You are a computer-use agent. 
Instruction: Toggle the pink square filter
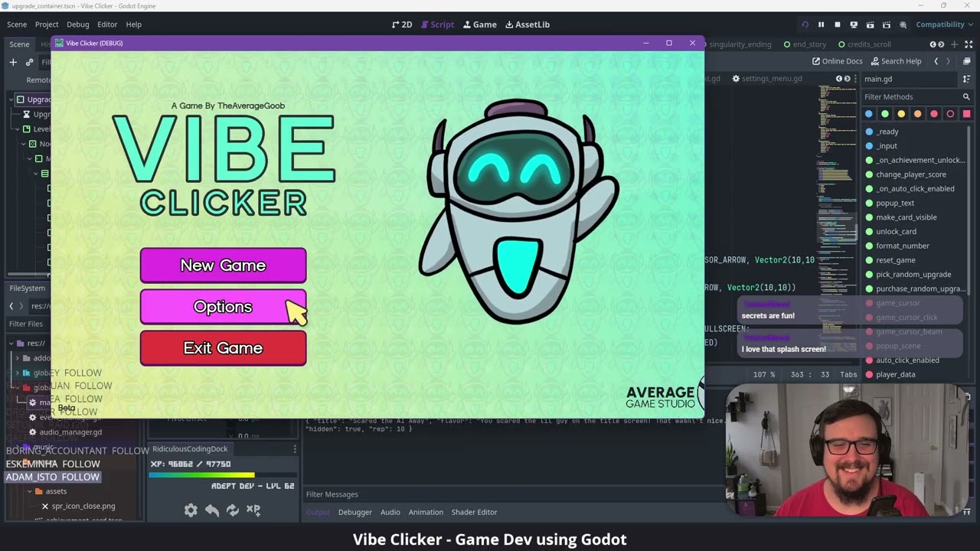tap(966, 114)
